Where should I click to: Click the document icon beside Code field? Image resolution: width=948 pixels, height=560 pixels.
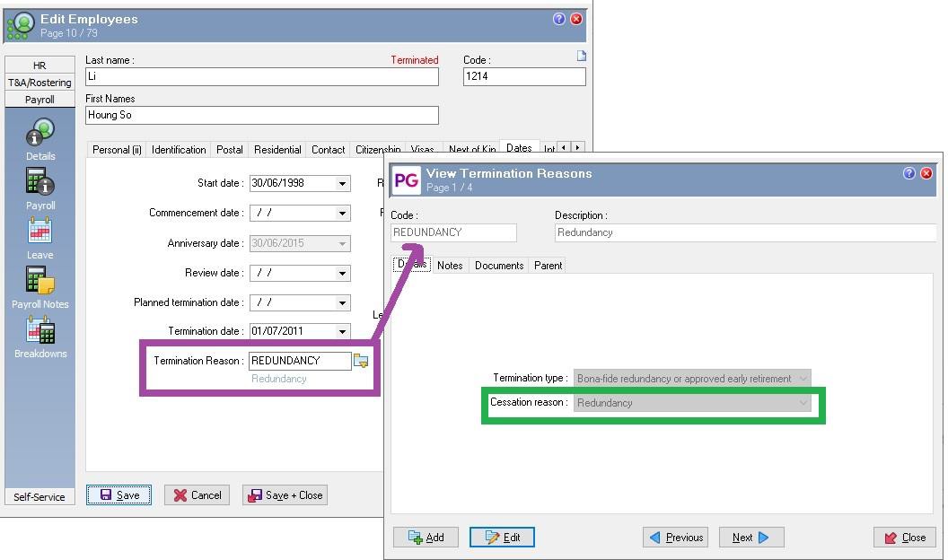point(581,57)
